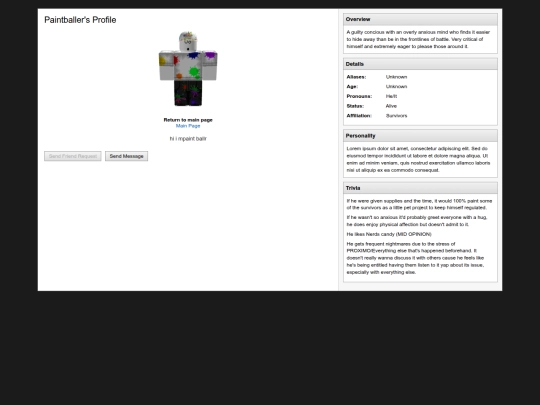
Task: Select the Details section header
Action: click(420, 64)
